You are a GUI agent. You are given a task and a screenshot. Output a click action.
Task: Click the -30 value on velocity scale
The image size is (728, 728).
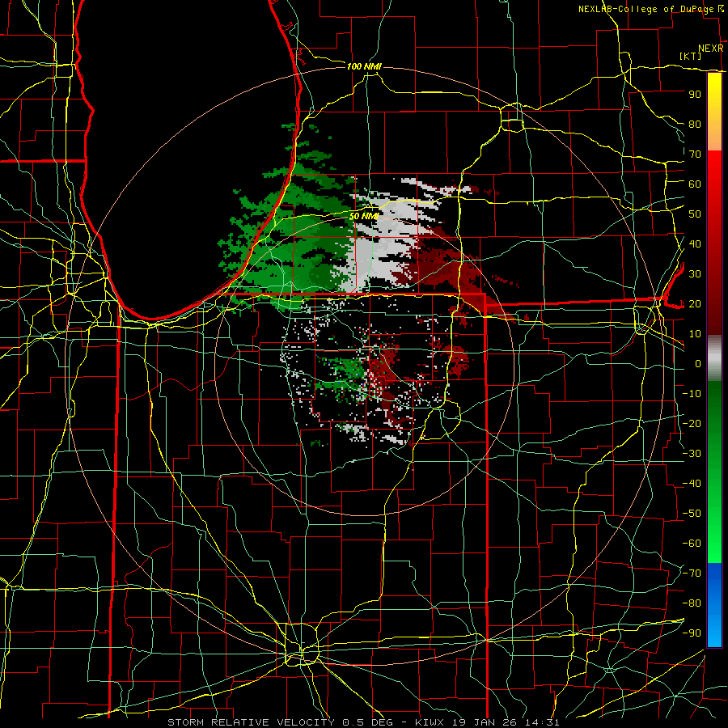tap(692, 454)
